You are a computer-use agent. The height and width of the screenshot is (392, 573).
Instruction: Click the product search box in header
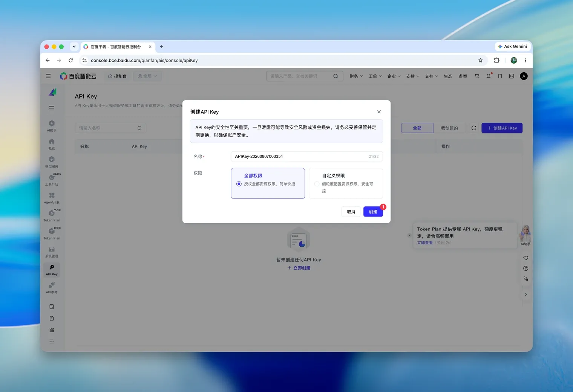pos(305,76)
